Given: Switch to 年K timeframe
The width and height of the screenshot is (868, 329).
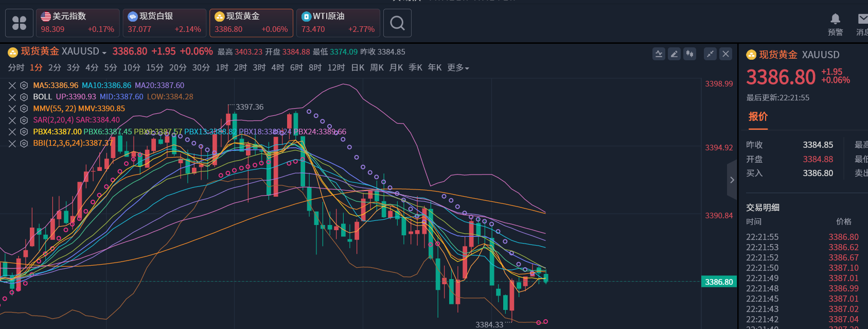Looking at the screenshot, I should click(435, 67).
